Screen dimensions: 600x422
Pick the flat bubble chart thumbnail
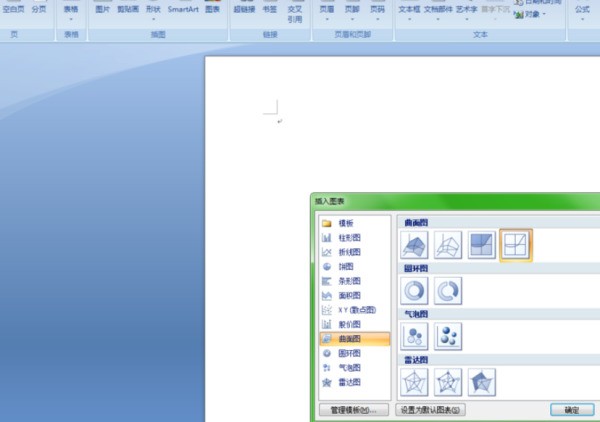click(x=414, y=336)
